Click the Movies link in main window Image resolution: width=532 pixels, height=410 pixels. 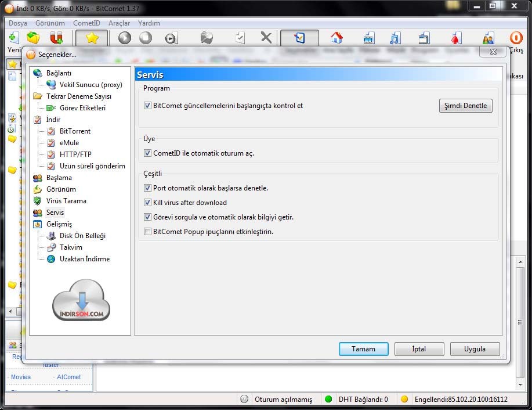[x=21, y=377]
